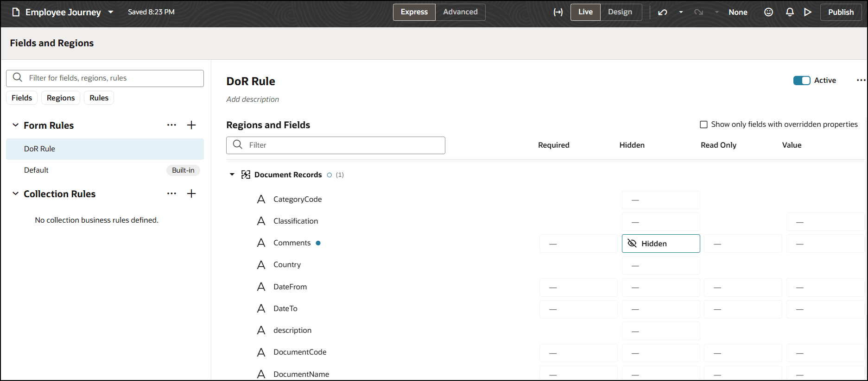Toggle the Active rule switch
This screenshot has width=868, height=381.
click(802, 81)
